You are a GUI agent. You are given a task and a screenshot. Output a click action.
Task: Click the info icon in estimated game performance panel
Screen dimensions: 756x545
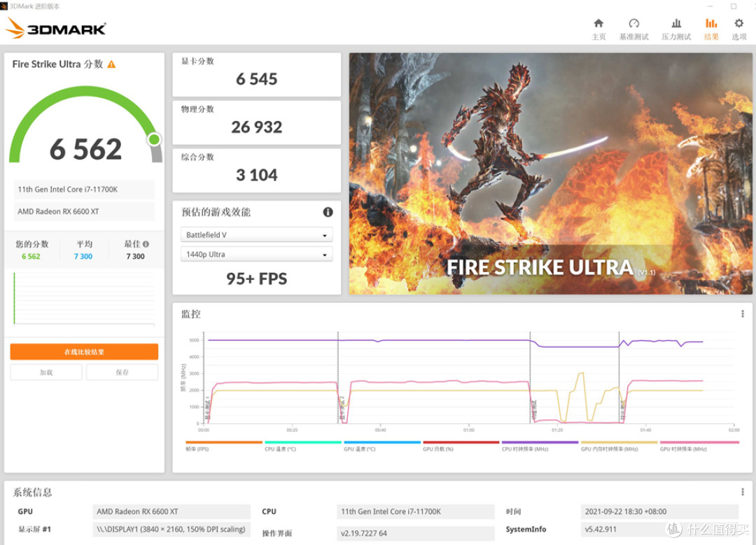(x=328, y=212)
